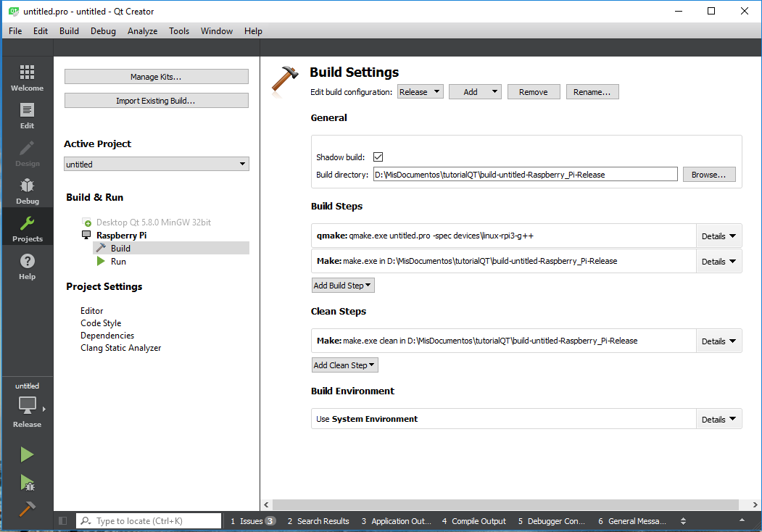Click the Build hammer icon in the kit tree

(101, 248)
